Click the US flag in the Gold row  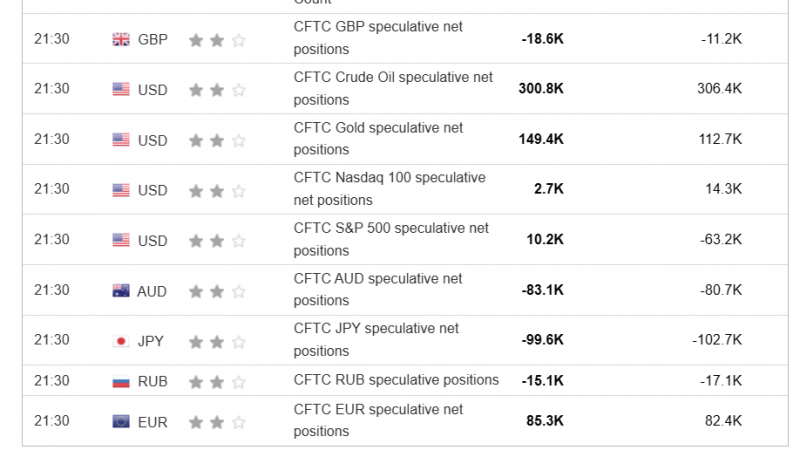(121, 140)
